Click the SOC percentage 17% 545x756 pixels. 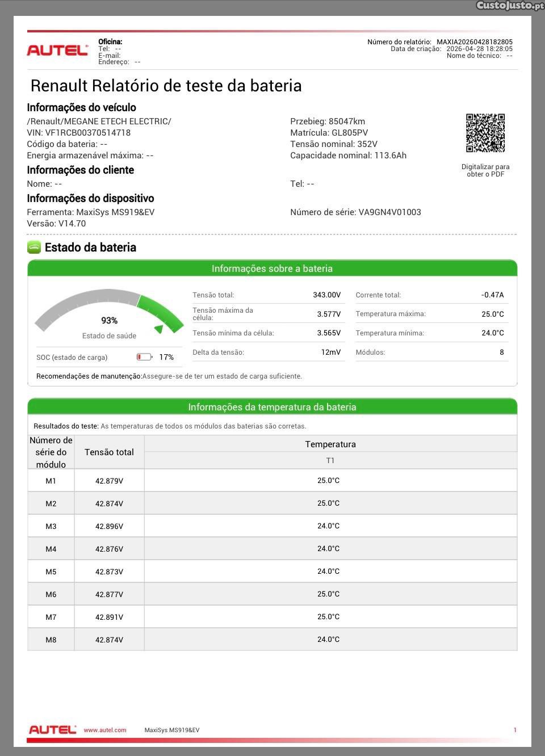[x=166, y=357]
